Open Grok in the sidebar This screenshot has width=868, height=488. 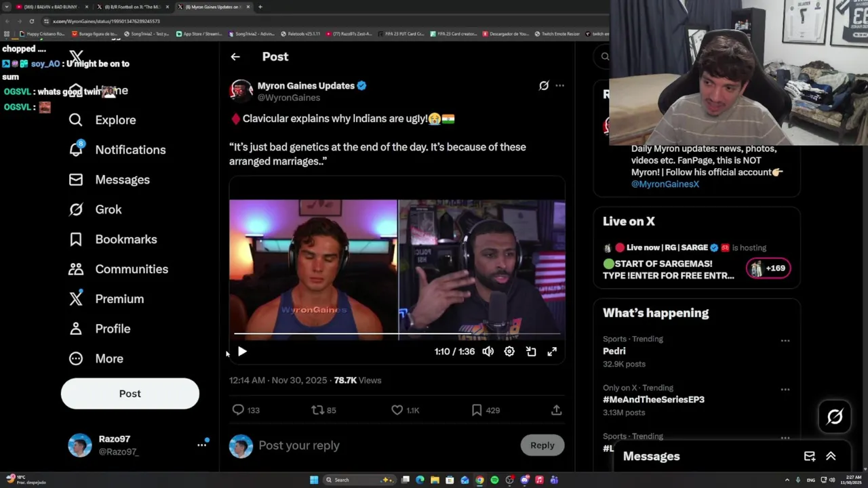point(95,209)
